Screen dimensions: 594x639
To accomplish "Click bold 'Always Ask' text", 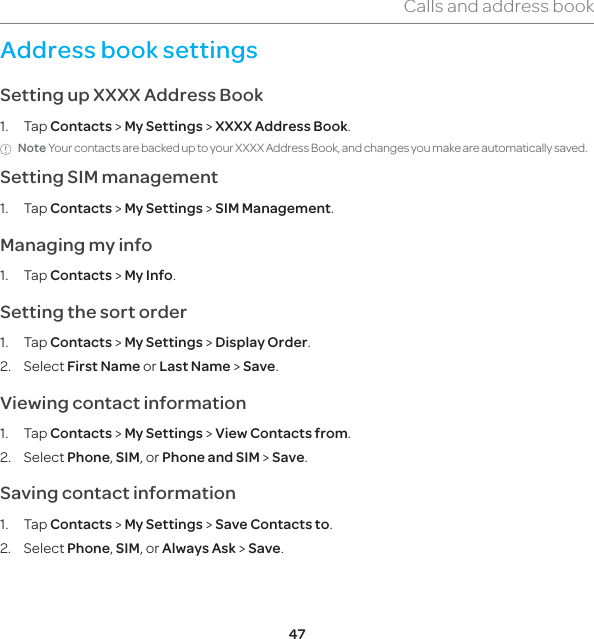I will 198,549.
